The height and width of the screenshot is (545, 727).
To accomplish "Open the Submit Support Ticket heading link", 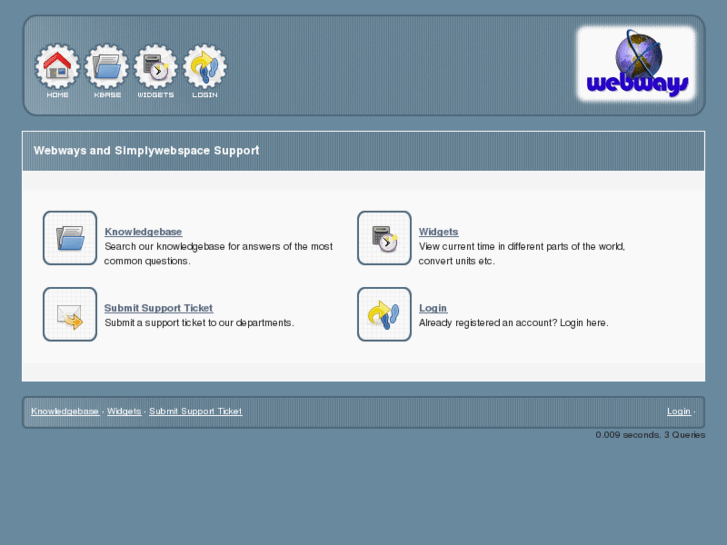I will click(x=159, y=308).
